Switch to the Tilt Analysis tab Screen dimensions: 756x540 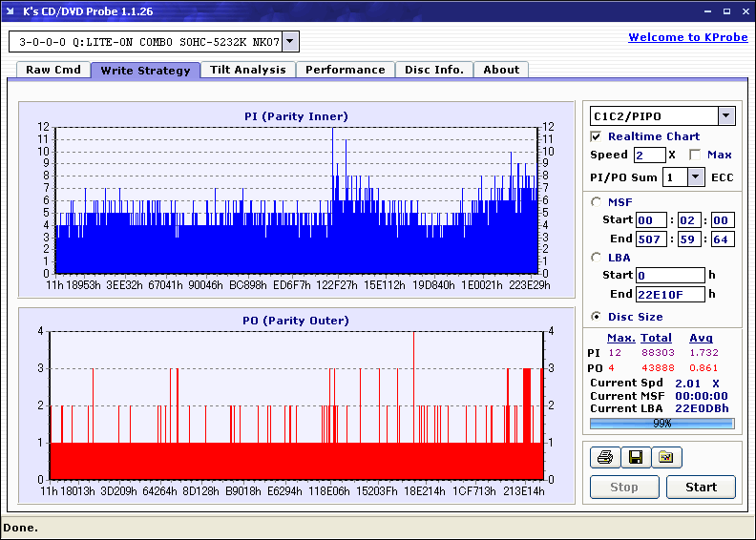(247, 70)
